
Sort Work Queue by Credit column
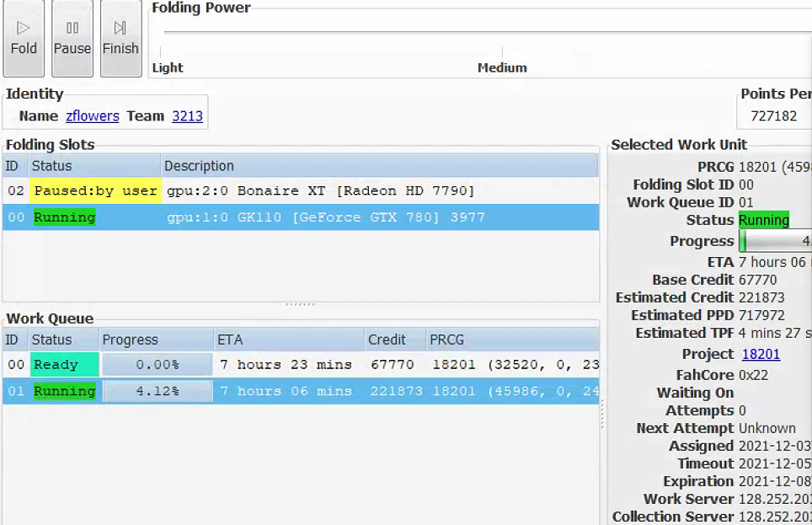pos(395,340)
